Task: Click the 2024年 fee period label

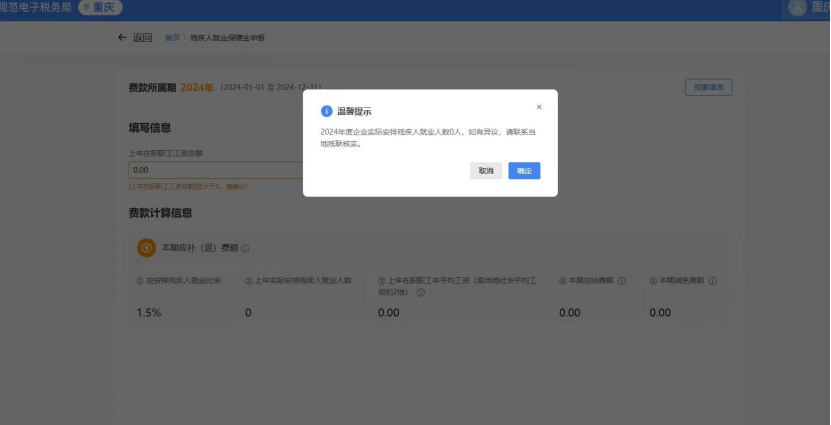Action: point(197,87)
